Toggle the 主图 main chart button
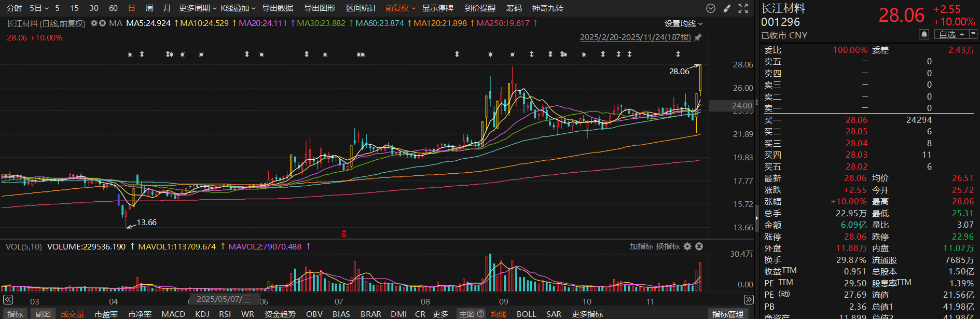Viewport: 980px width, 319px height. 471,314
